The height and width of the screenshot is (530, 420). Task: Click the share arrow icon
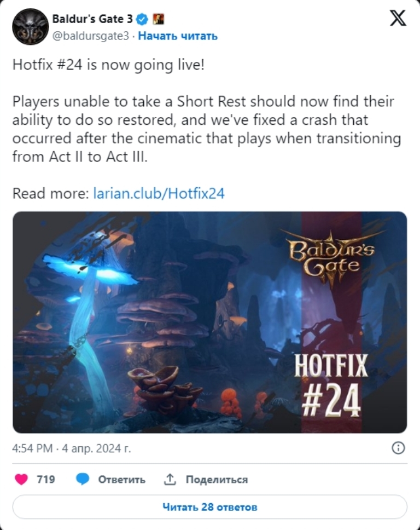(170, 479)
